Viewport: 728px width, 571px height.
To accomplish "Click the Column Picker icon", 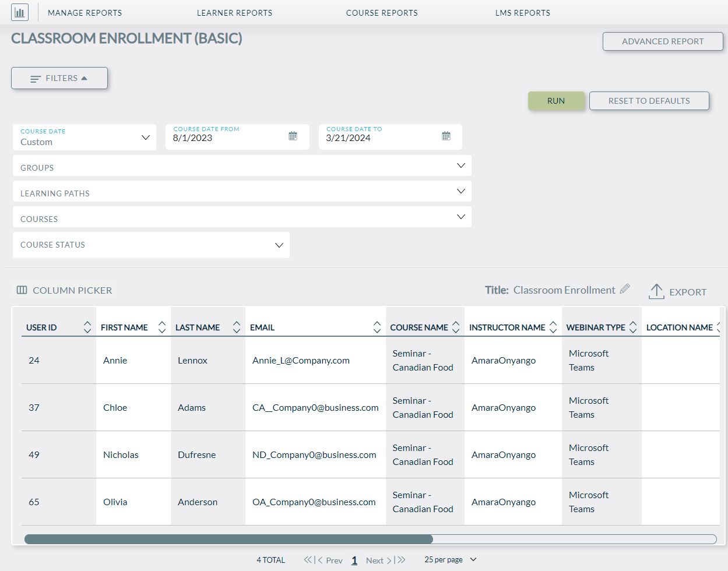I will (22, 290).
